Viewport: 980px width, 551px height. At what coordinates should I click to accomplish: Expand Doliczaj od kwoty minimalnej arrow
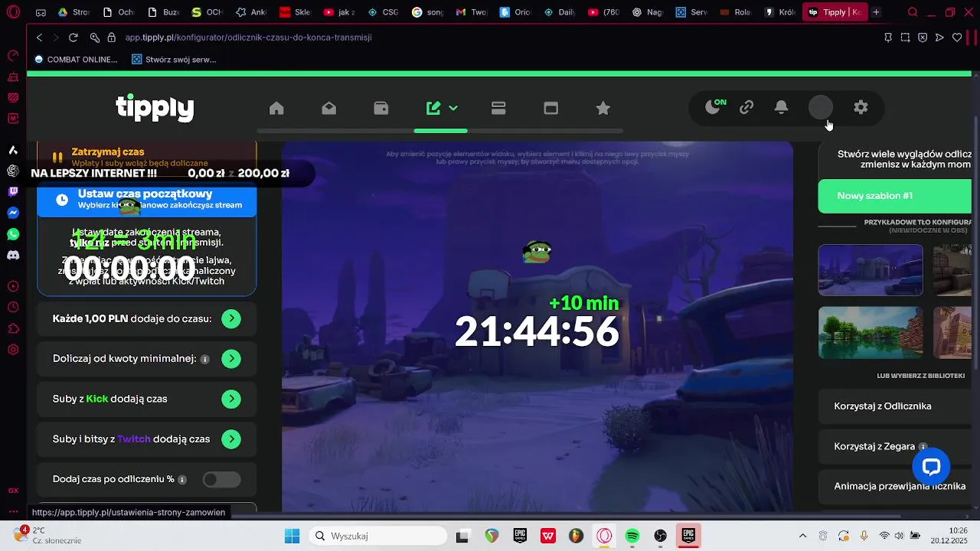click(x=231, y=359)
